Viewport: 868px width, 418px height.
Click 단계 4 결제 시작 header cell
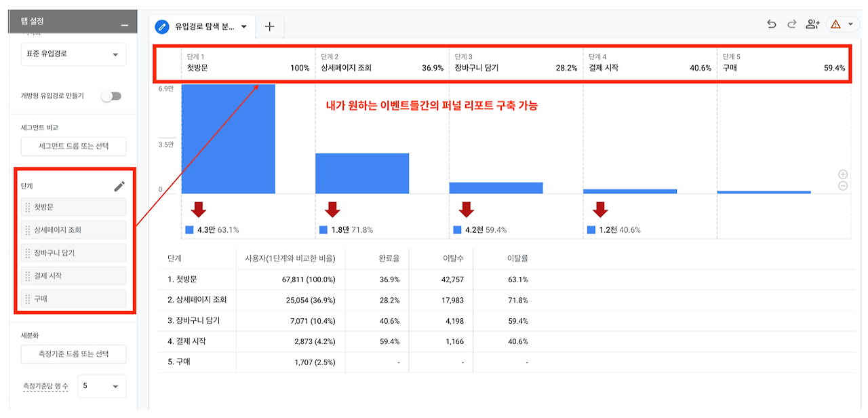tap(650, 63)
